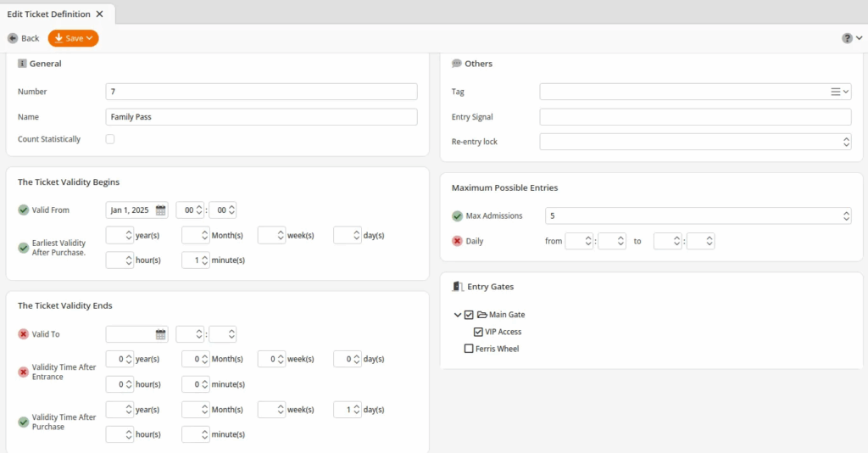This screenshot has width=868, height=453.
Task: Click the Others speech bubble icon
Action: [x=457, y=64]
